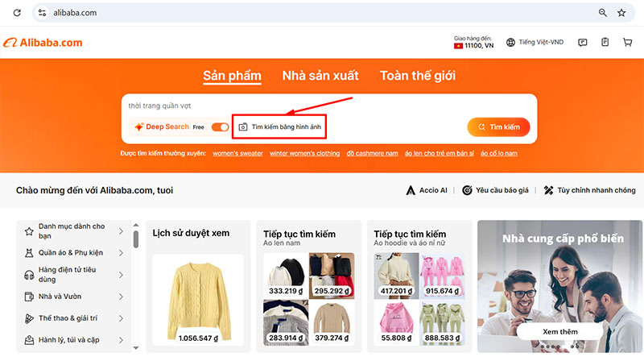The width and height of the screenshot is (644, 357).
Task: Open the orders clipboard icon
Action: [605, 42]
